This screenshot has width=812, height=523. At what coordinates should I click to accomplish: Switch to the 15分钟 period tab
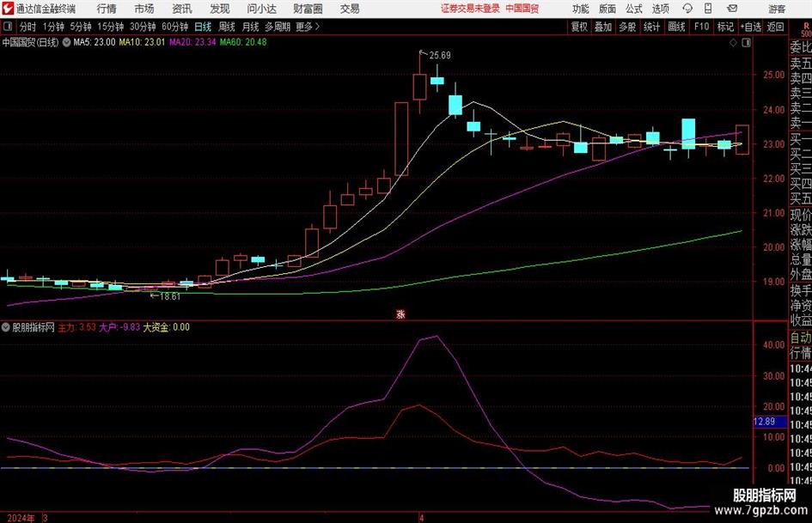click(x=110, y=27)
